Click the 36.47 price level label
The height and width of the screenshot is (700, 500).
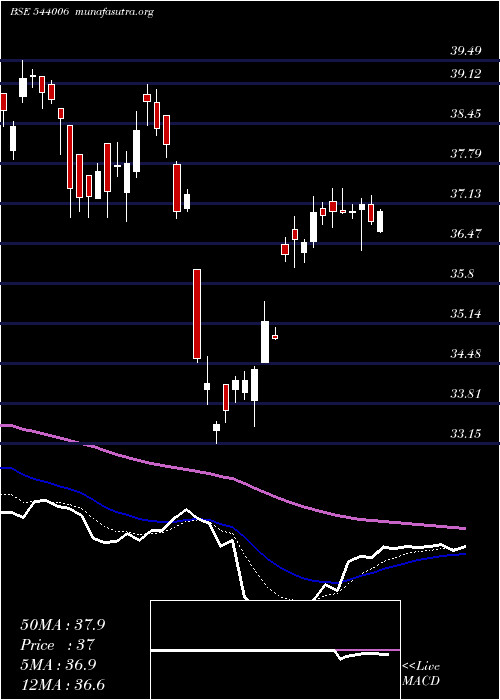point(466,233)
